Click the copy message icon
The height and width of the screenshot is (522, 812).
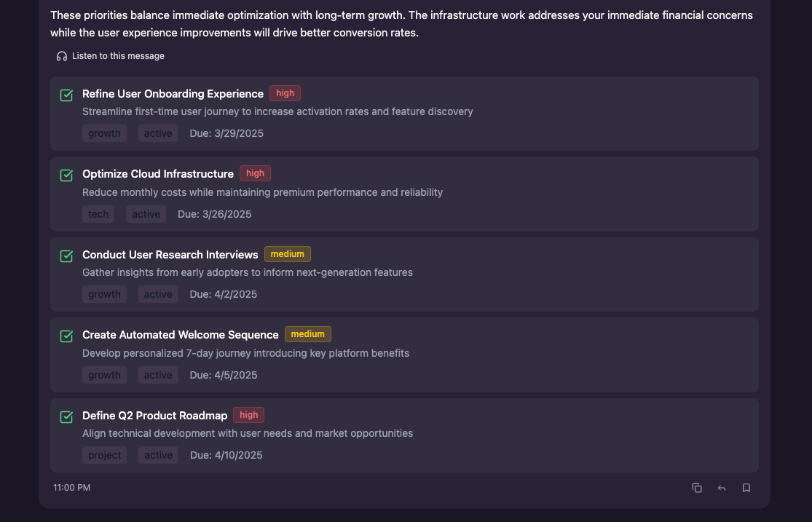tap(697, 488)
